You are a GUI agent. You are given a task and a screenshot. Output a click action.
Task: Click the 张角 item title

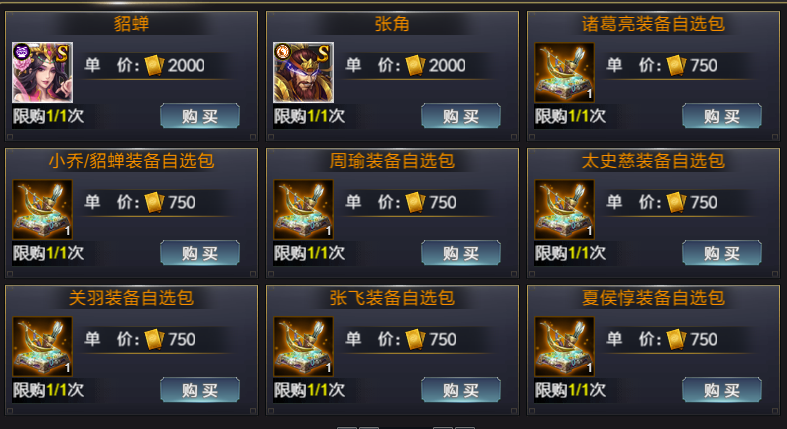(392, 24)
